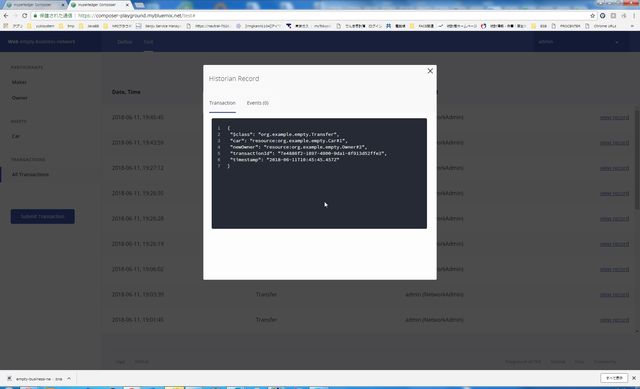640x389 pixels.
Task: Click the Submit Transaction button
Action: [42, 216]
